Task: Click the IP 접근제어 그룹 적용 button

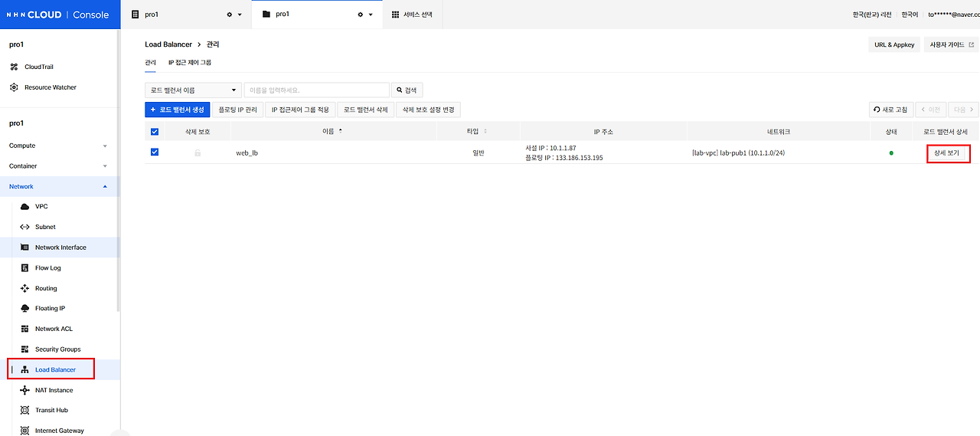Action: pyautogui.click(x=300, y=110)
